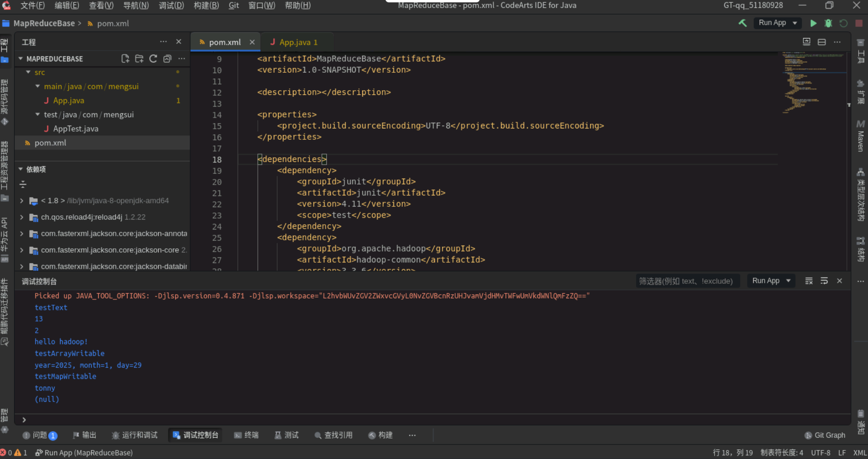Viewport: 868px width, 459px height.
Task: Collapse all folders in project explorer
Action: click(x=167, y=59)
